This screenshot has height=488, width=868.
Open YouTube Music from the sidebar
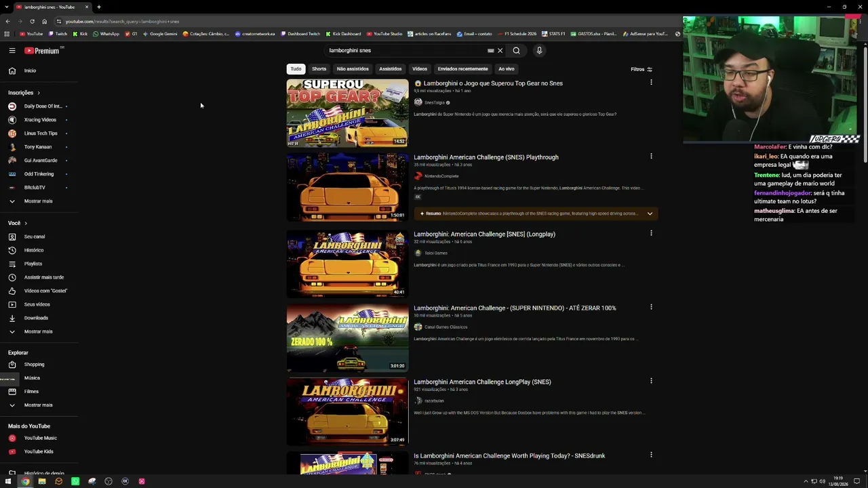[40, 438]
